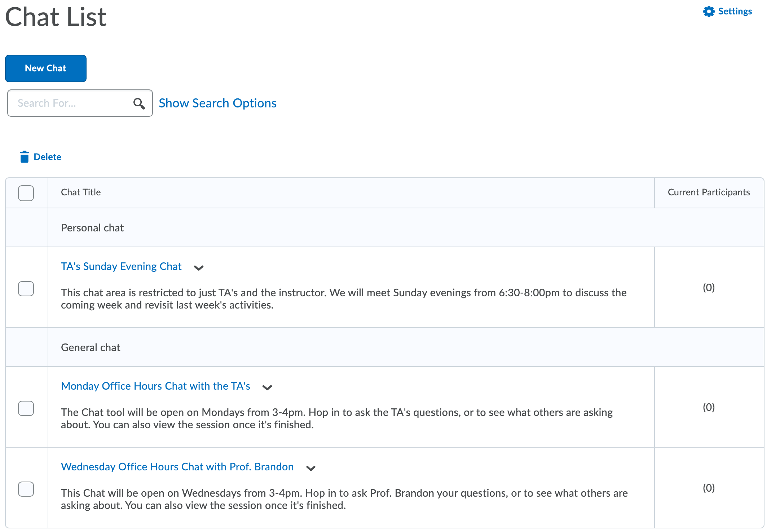Image resolution: width=771 pixels, height=532 pixels.
Task: Open TA's Sunday Evening Chat link
Action: [x=121, y=266]
